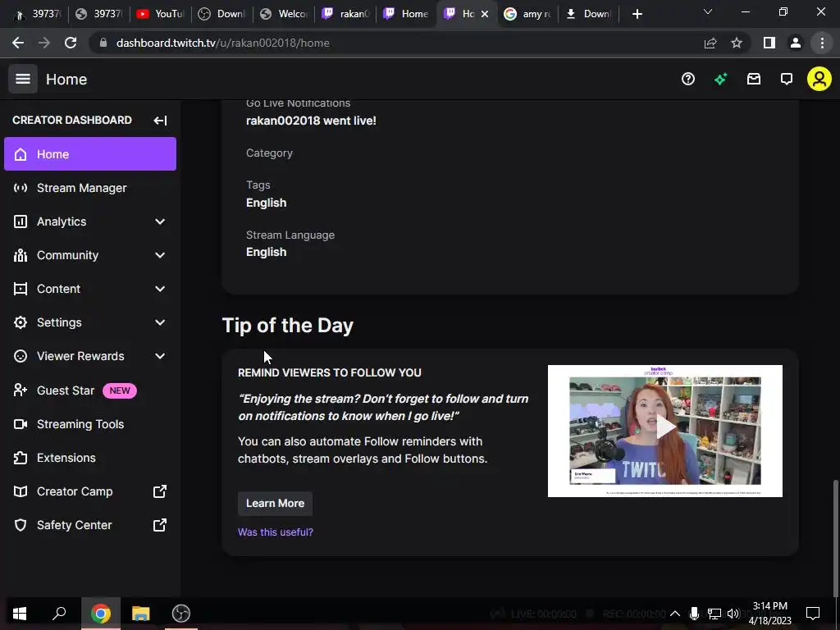Viewport: 840px width, 630px height.
Task: Open File Explorer from the taskbar
Action: tap(141, 614)
